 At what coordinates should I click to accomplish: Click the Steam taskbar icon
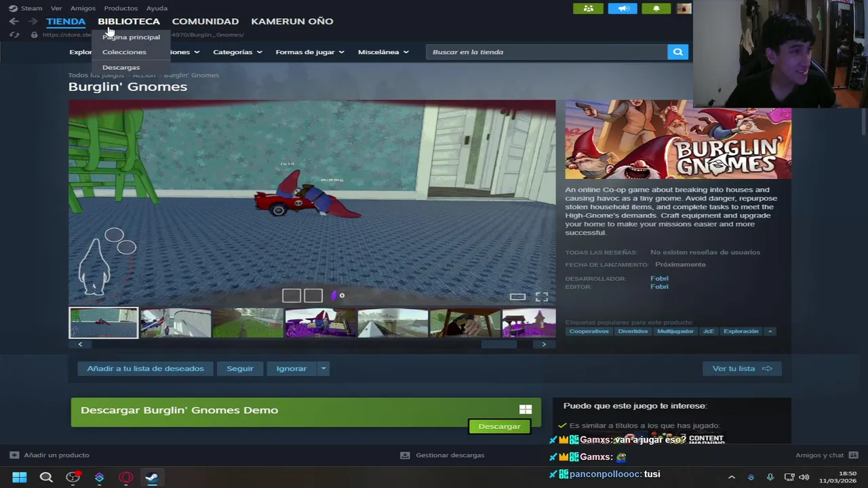pyautogui.click(x=151, y=478)
